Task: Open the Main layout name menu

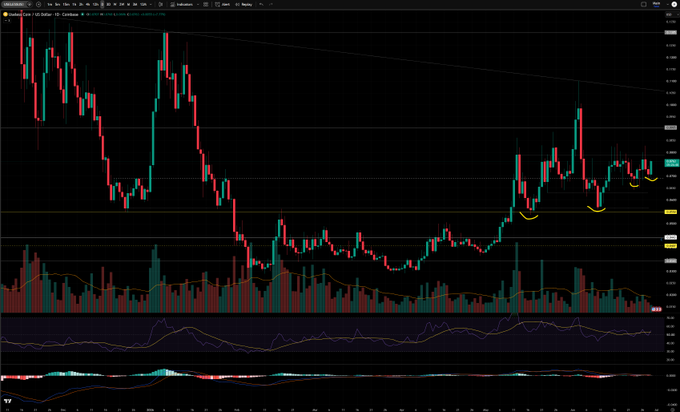Action: click(x=656, y=4)
